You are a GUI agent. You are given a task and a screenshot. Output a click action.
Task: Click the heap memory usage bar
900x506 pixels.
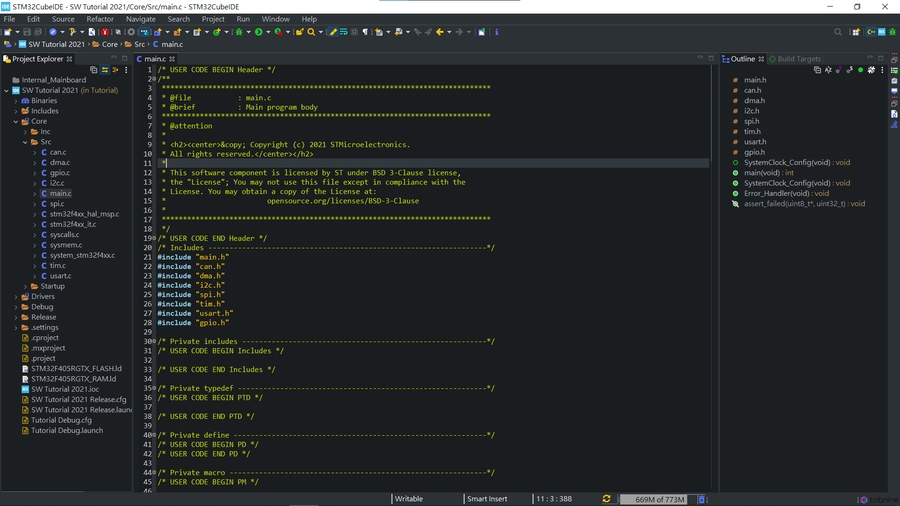click(656, 499)
